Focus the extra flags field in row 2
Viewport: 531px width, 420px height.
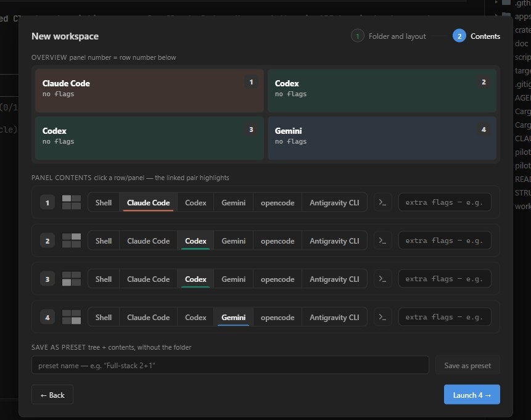tap(445, 241)
